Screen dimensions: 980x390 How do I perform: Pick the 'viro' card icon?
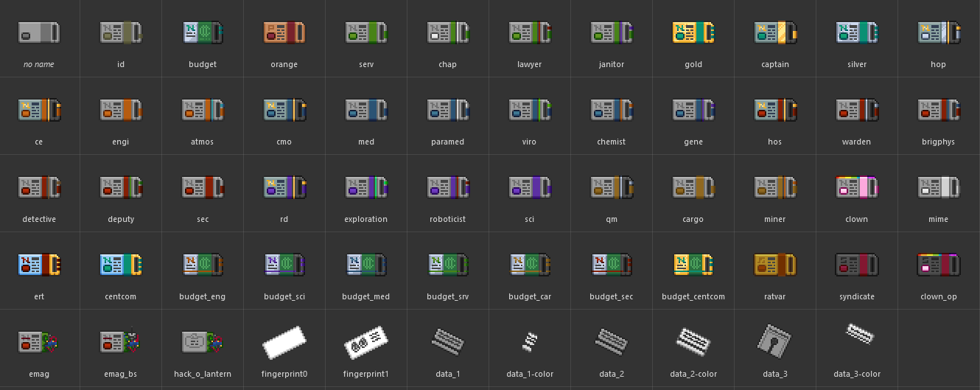pyautogui.click(x=530, y=110)
